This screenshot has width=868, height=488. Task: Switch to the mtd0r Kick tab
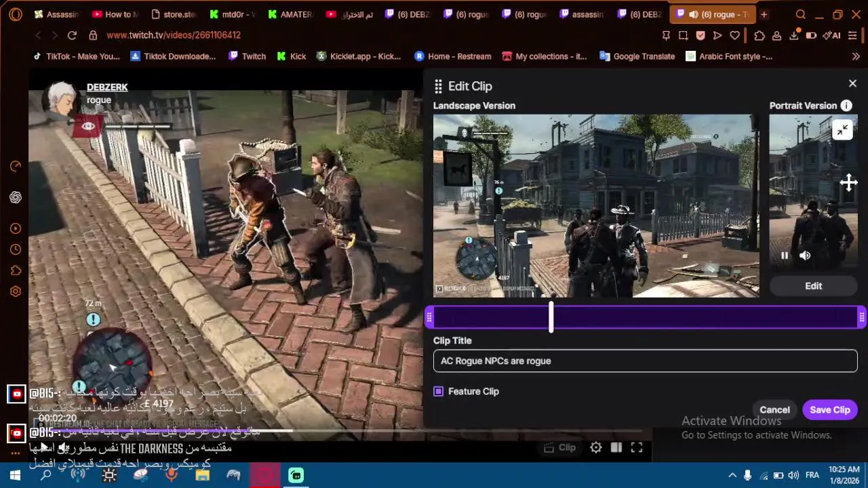click(x=233, y=14)
